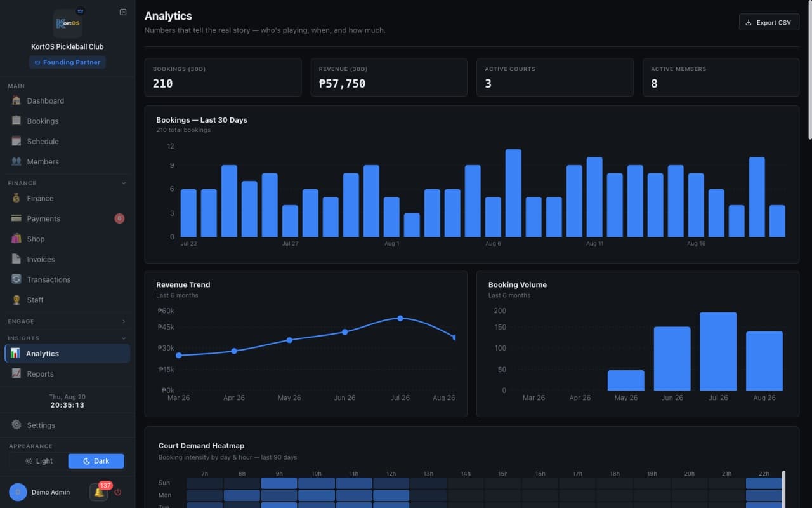Click the Founding Partner badge

click(67, 62)
